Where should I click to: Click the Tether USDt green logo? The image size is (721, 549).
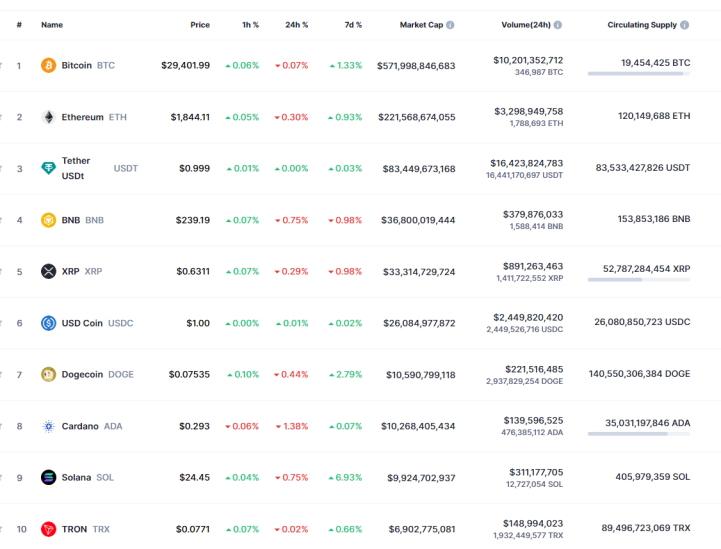coord(48,168)
